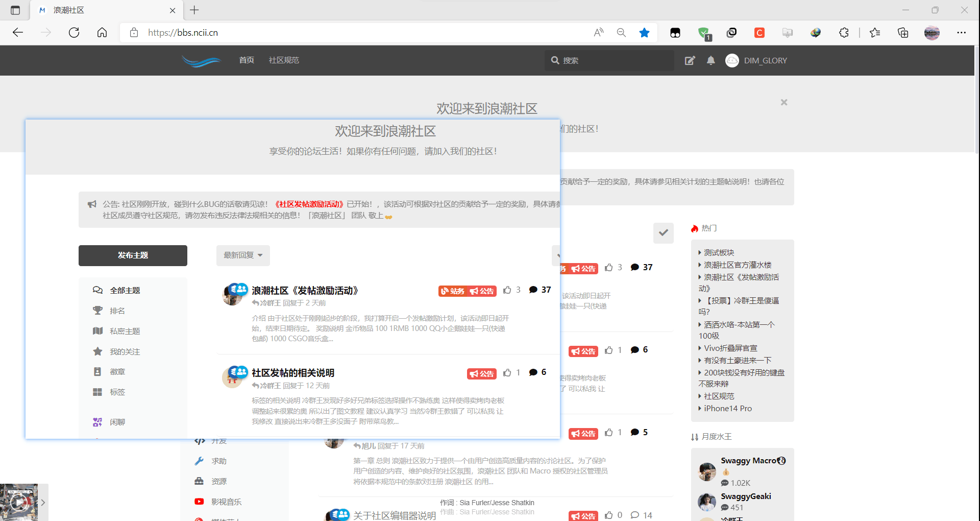Open 我的关注 star item in sidebar
The image size is (980, 521).
[x=124, y=351]
